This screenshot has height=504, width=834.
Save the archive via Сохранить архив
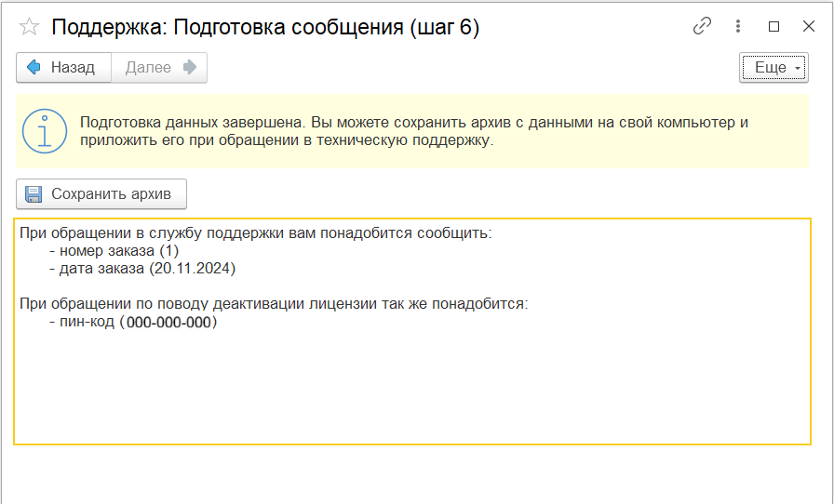(101, 194)
